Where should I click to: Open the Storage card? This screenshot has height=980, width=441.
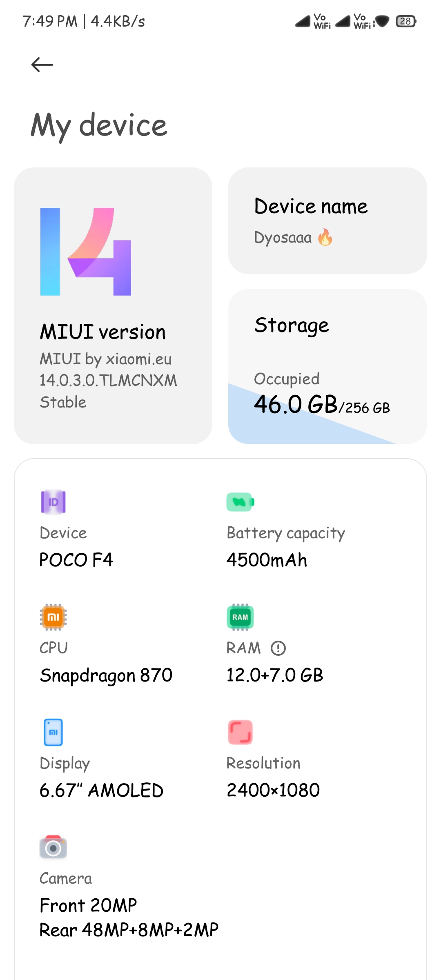[x=327, y=366]
